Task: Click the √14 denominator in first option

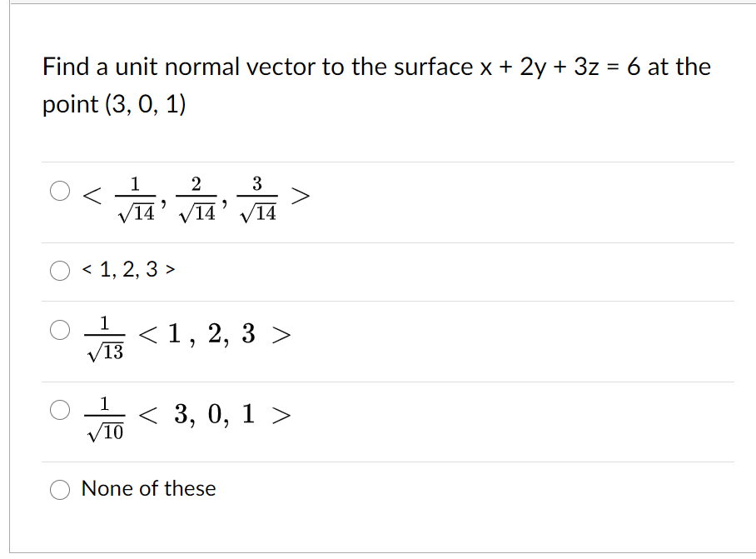Action: pyautogui.click(x=136, y=211)
